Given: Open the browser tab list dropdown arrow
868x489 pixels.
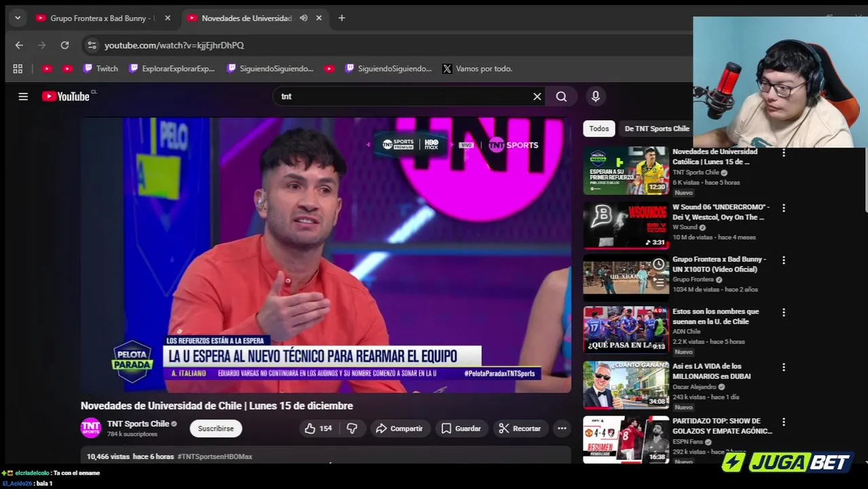Looking at the screenshot, I should click(x=18, y=18).
